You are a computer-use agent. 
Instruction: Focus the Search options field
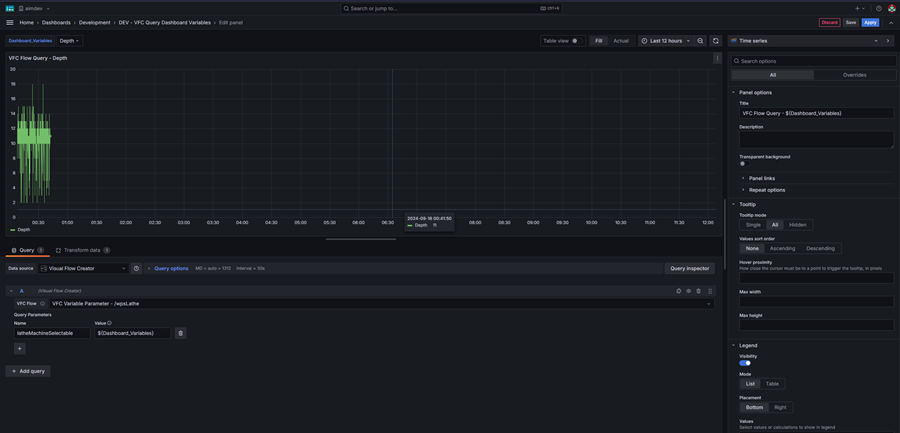point(813,61)
